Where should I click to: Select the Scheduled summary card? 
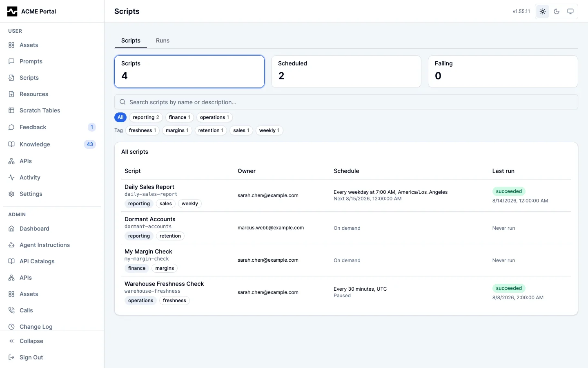click(346, 72)
